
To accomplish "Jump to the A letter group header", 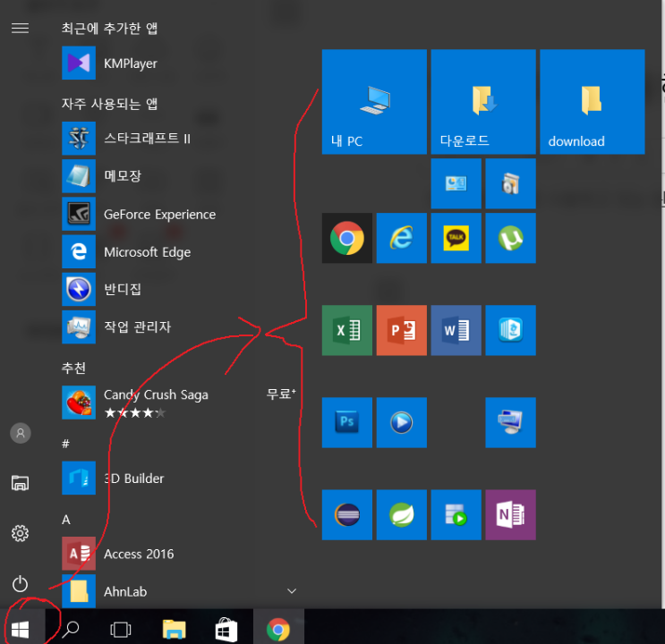I will coord(65,520).
